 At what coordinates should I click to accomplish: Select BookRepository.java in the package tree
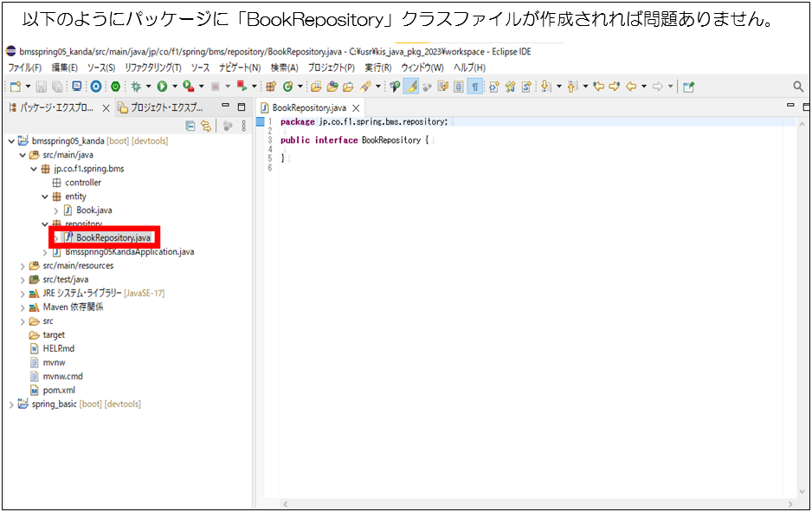point(113,237)
